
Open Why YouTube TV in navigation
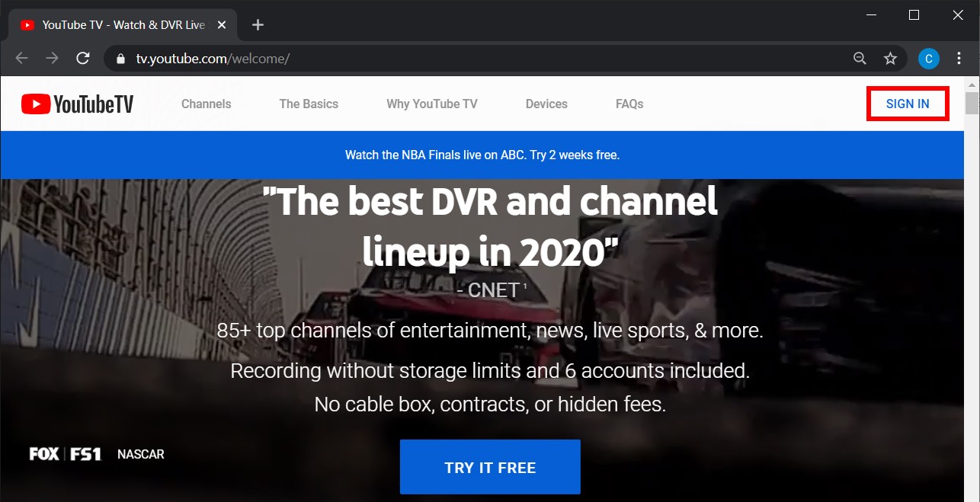click(432, 104)
